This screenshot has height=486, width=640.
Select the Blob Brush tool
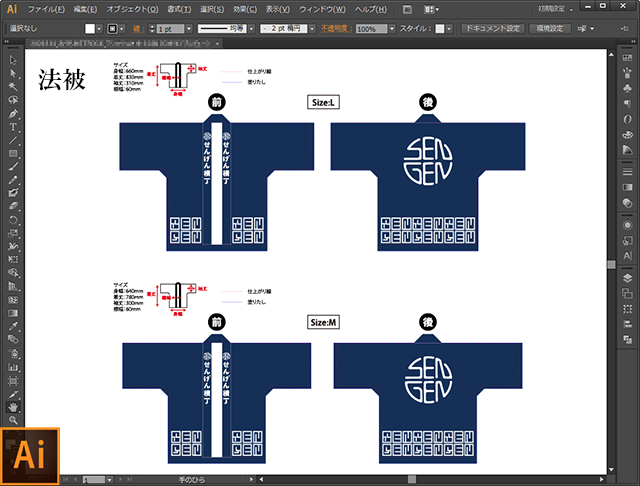pyautogui.click(x=13, y=193)
